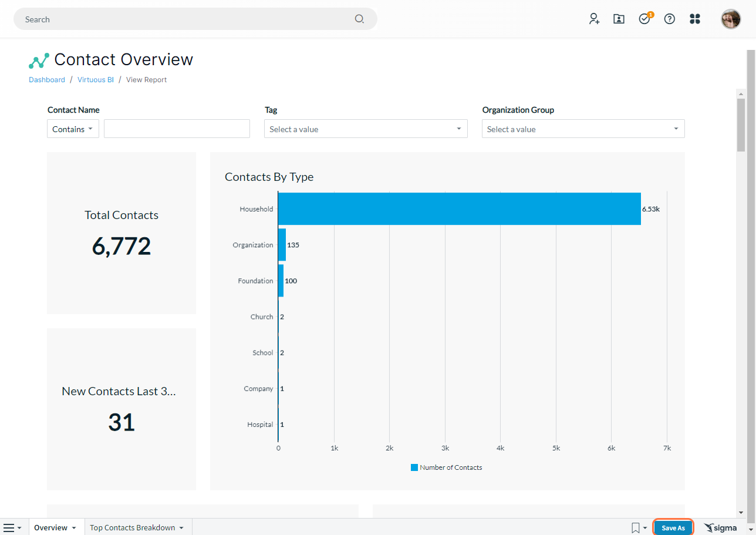Click the Sigma logo
This screenshot has height=535, width=756.
pyautogui.click(x=720, y=528)
